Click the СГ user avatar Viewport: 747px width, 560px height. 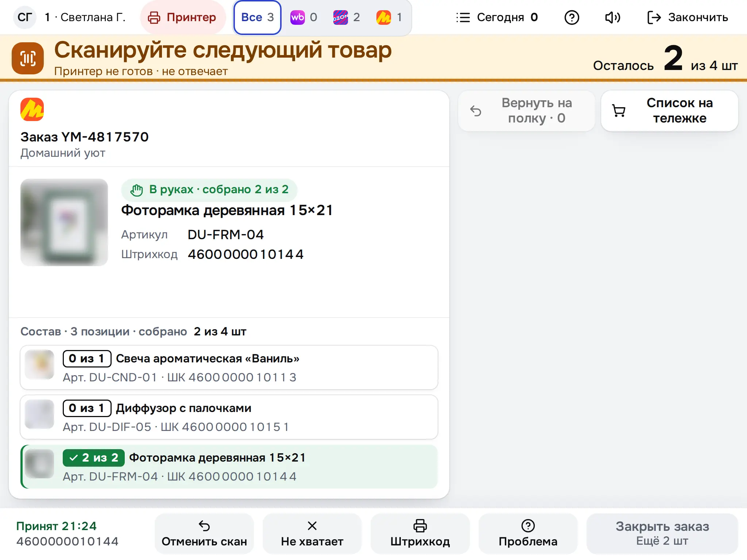tap(25, 17)
